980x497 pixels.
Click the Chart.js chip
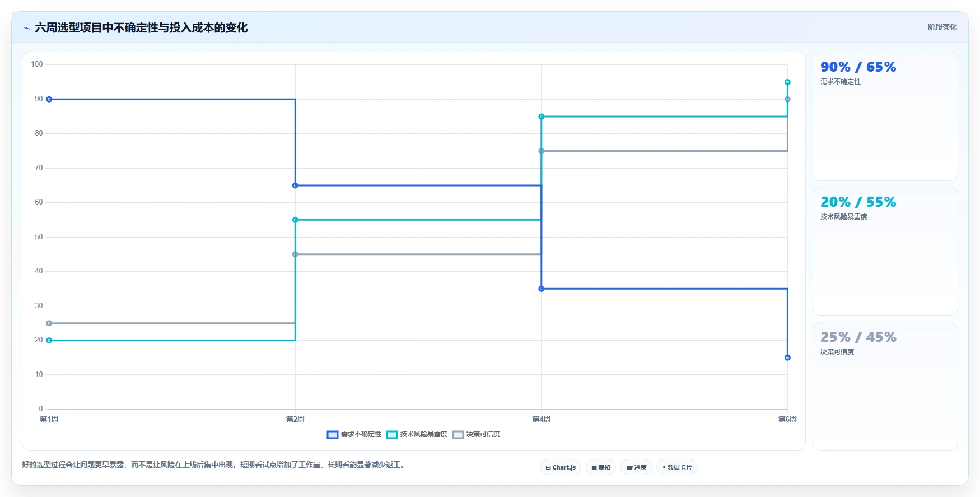point(561,467)
